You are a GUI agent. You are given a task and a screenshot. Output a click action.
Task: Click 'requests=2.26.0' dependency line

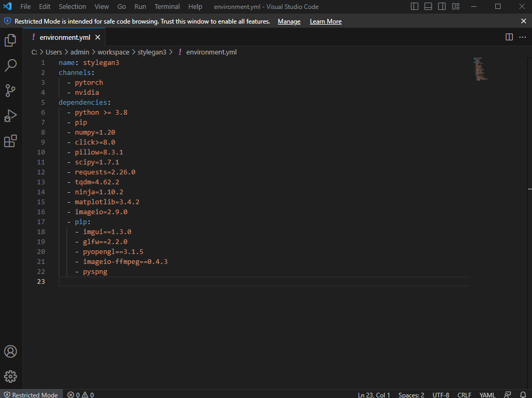pyautogui.click(x=105, y=172)
